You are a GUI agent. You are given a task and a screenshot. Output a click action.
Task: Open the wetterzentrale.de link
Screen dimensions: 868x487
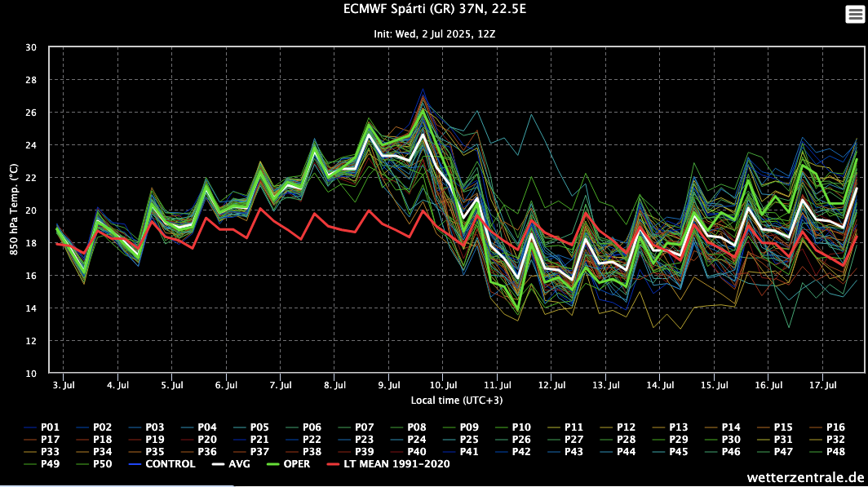804,476
